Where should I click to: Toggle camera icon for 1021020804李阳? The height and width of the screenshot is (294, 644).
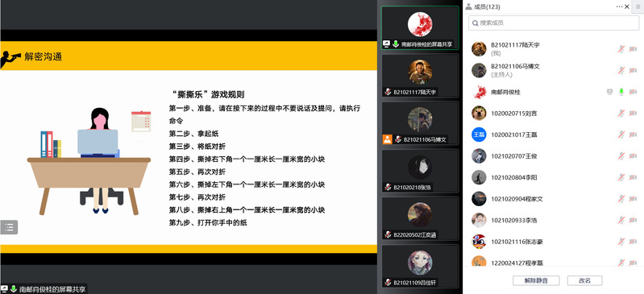(x=633, y=177)
